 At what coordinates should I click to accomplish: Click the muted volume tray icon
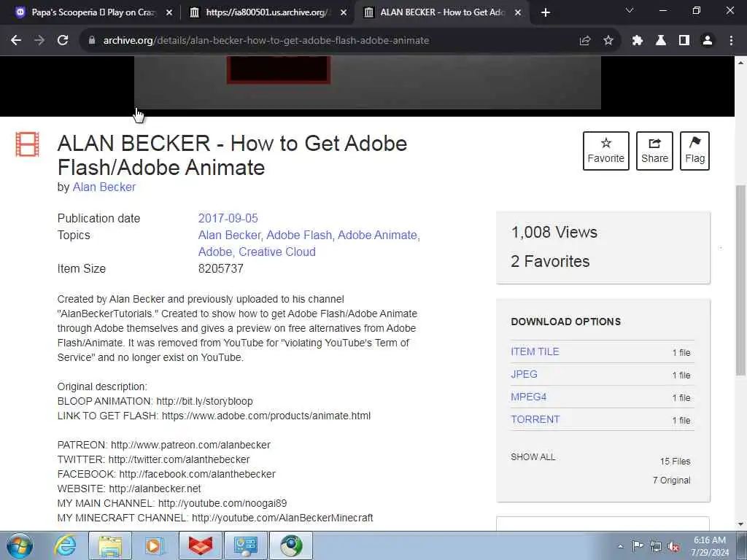673,547
